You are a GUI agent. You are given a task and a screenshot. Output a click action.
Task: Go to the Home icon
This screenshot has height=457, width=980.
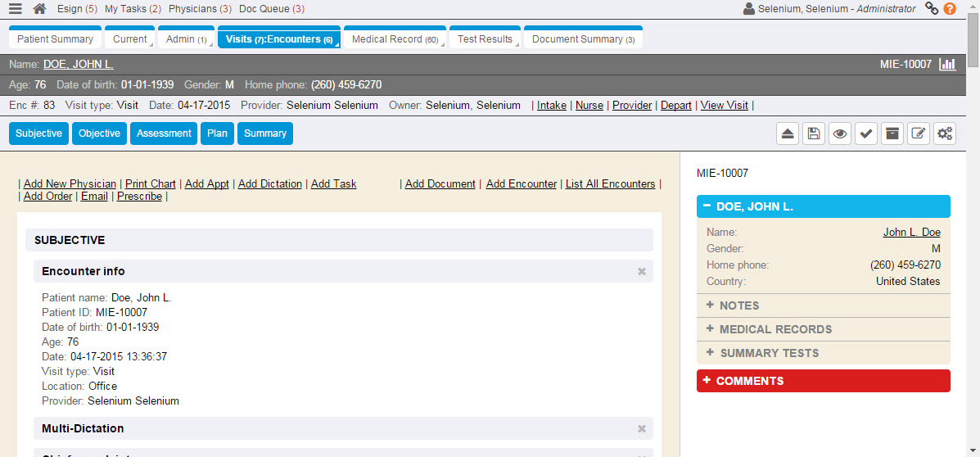point(39,9)
